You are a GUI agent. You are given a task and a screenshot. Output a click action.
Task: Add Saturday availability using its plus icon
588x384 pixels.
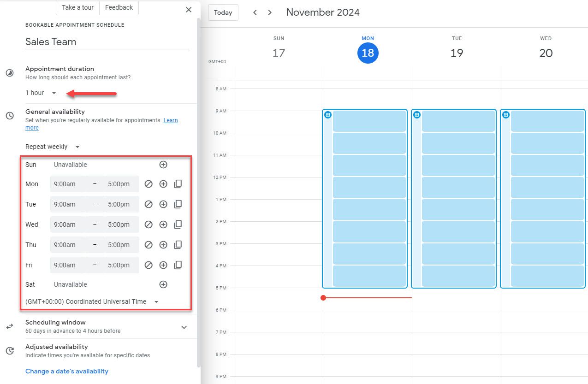tap(163, 284)
